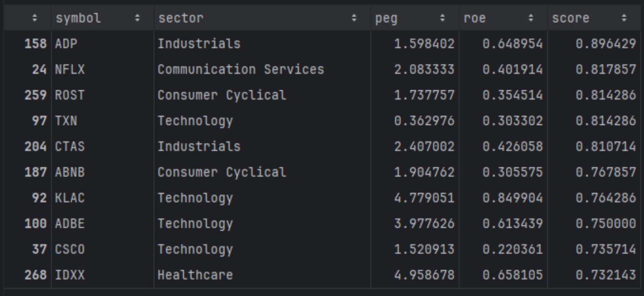
Task: Select the score header text
Action: [x=570, y=18]
